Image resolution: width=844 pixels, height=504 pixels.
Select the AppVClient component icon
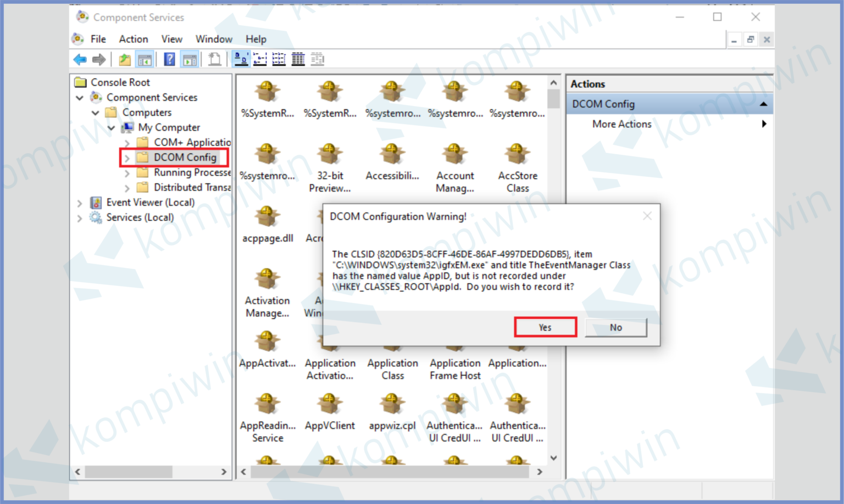tap(329, 404)
